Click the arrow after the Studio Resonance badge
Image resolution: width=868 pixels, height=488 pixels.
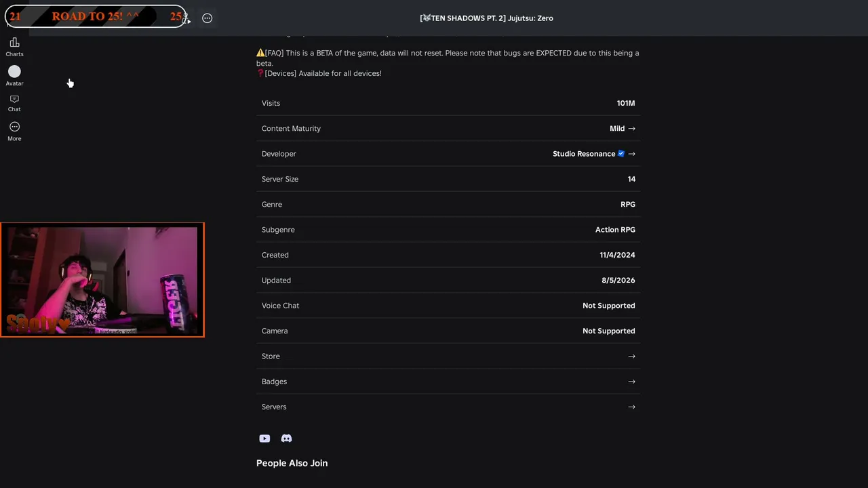631,154
